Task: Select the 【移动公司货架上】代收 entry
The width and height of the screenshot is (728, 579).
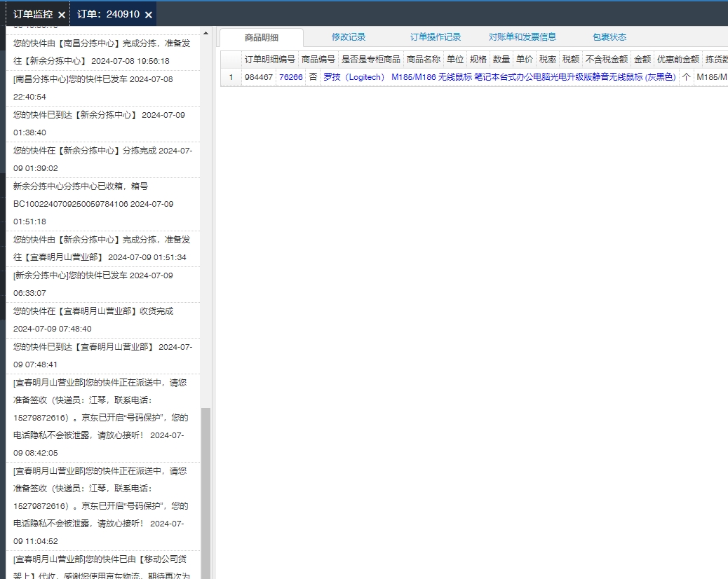Action: tap(103, 566)
